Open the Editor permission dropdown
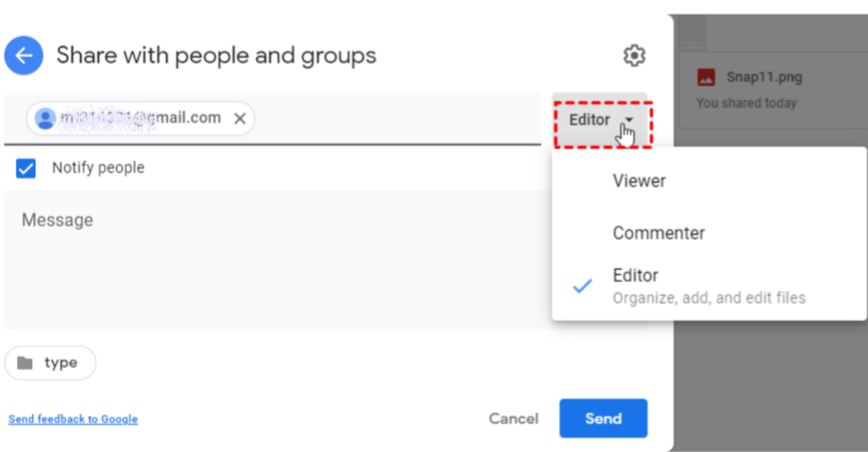The width and height of the screenshot is (868, 452). coord(600,121)
